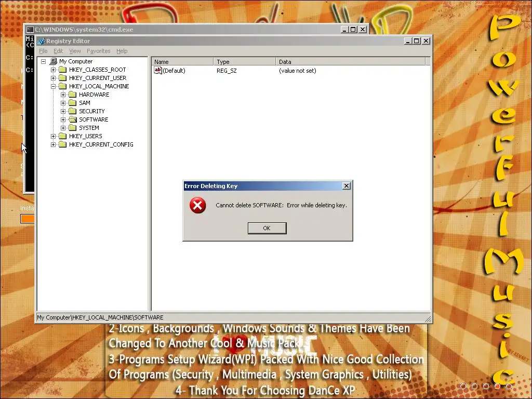This screenshot has height=399, width=532.
Task: Click the HKEY_USERS folder icon
Action: pos(63,136)
